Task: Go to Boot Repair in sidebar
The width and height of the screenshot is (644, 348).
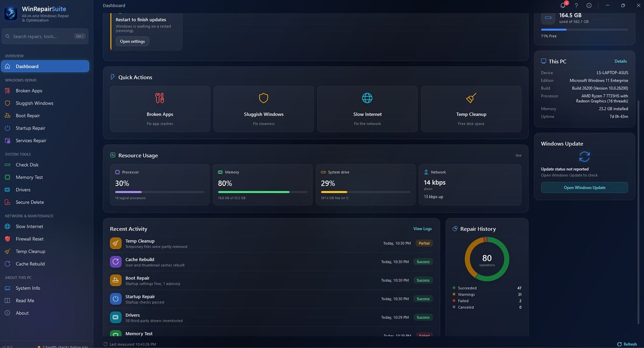Action: click(45, 115)
